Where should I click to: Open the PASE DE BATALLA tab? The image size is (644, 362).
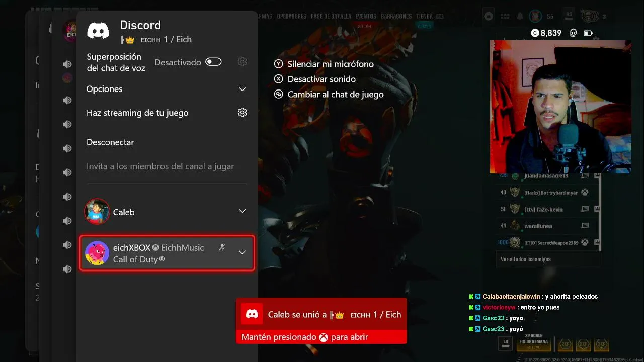point(331,16)
